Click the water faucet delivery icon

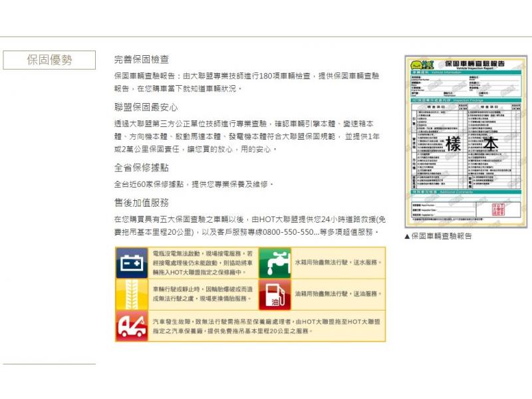coord(274,263)
